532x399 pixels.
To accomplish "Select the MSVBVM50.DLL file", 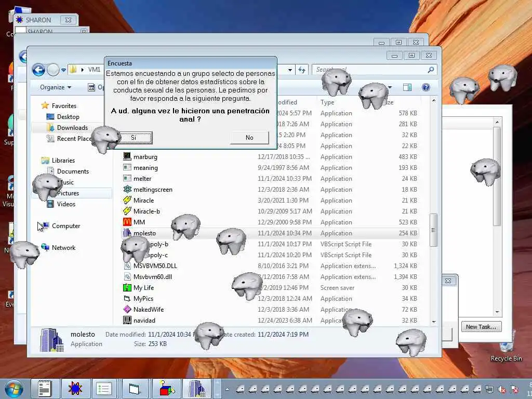I will click(155, 266).
